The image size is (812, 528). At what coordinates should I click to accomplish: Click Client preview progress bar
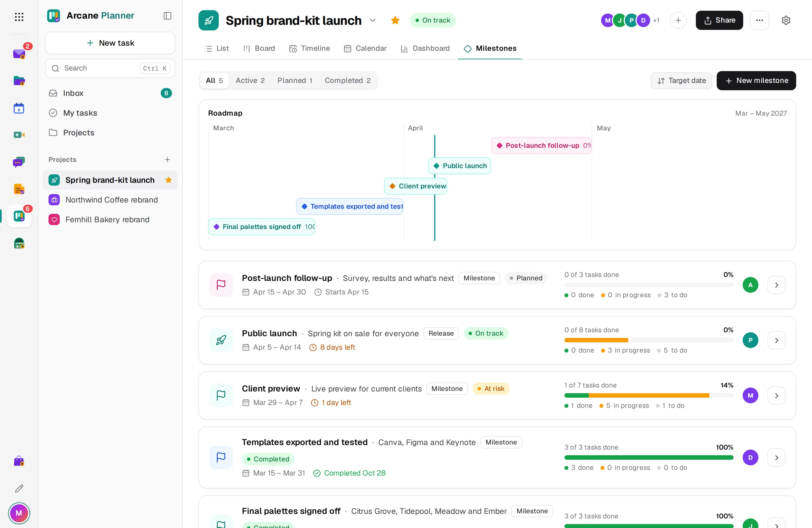[x=648, y=395]
